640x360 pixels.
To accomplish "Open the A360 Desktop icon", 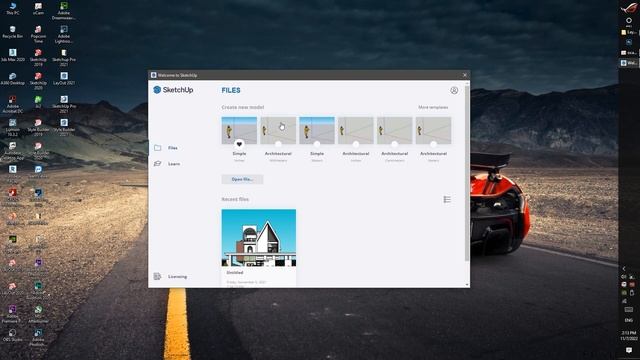I will coord(13,78).
